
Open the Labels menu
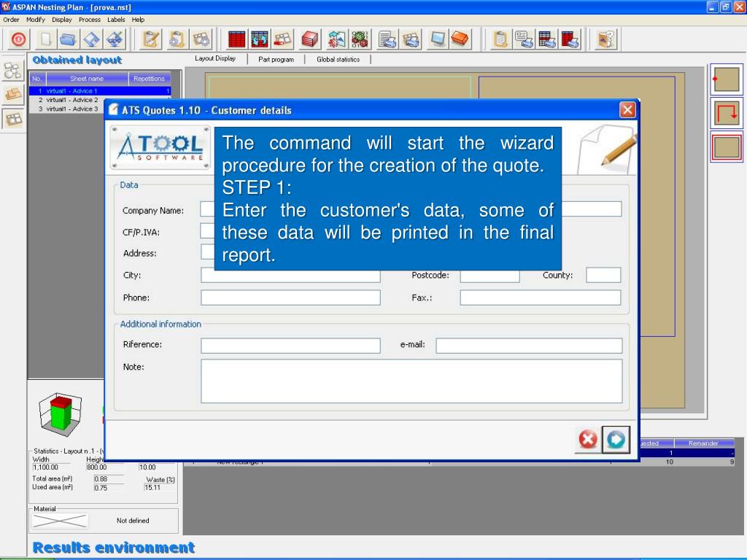116,20
